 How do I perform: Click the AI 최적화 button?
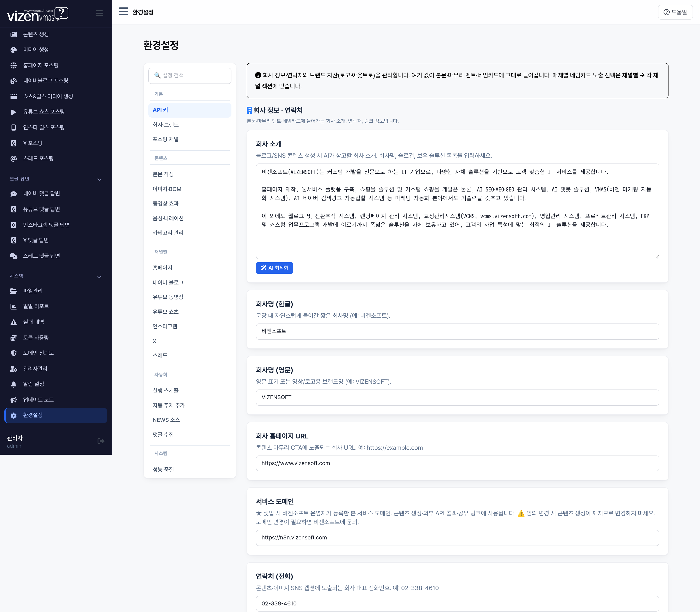274,268
